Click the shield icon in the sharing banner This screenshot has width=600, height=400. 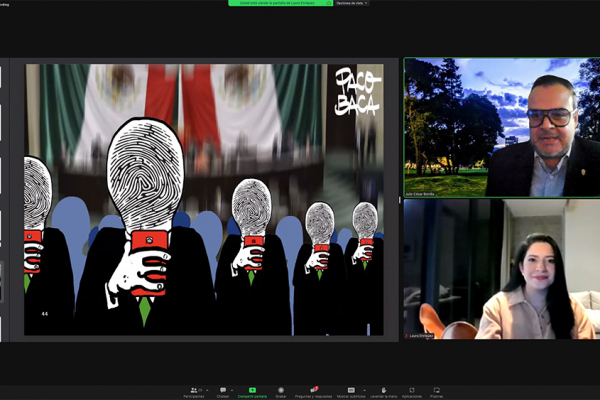328,3
